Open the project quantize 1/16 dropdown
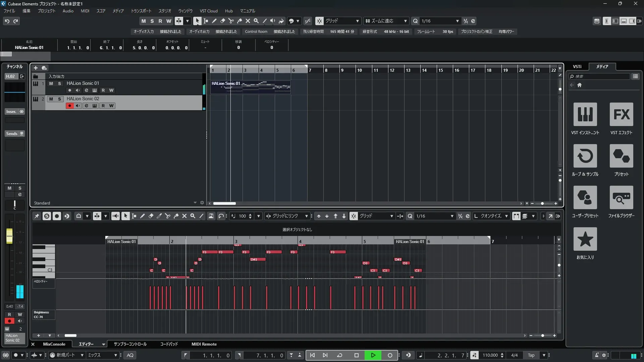The image size is (644, 362). point(457,21)
